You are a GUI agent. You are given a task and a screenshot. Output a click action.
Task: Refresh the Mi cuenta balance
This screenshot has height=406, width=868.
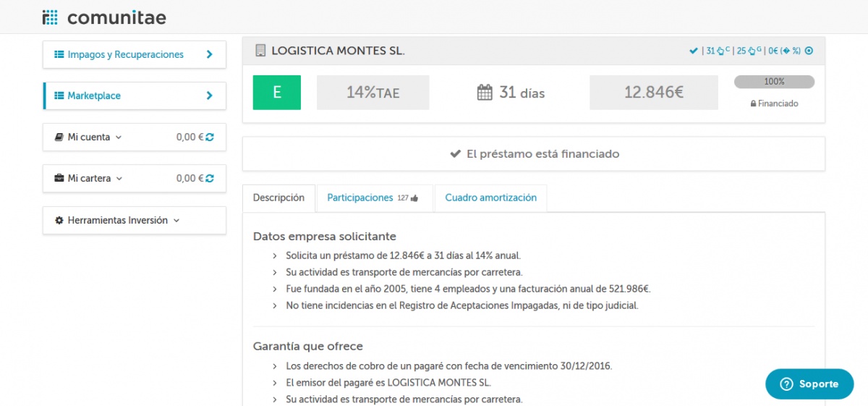210,137
